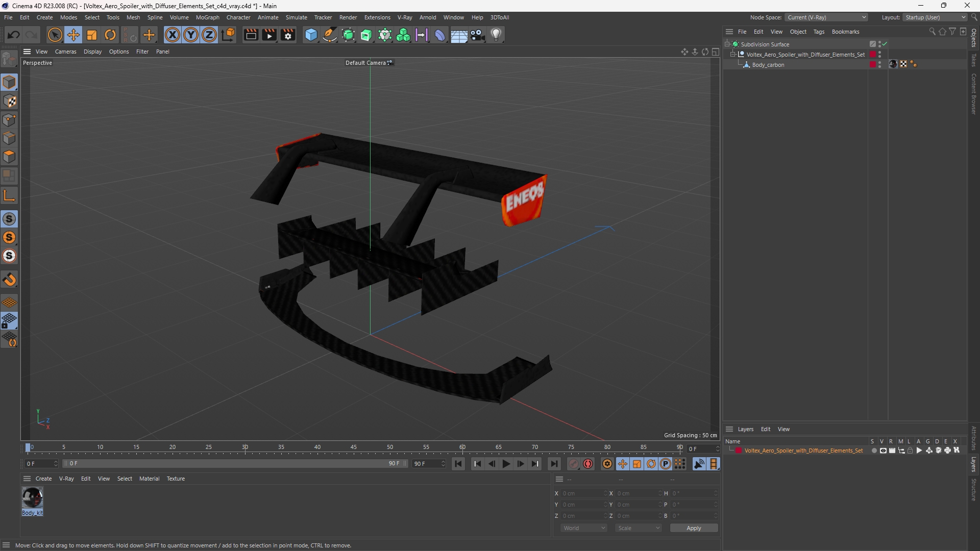Render the active view
Viewport: 980px width, 551px height.
(251, 35)
